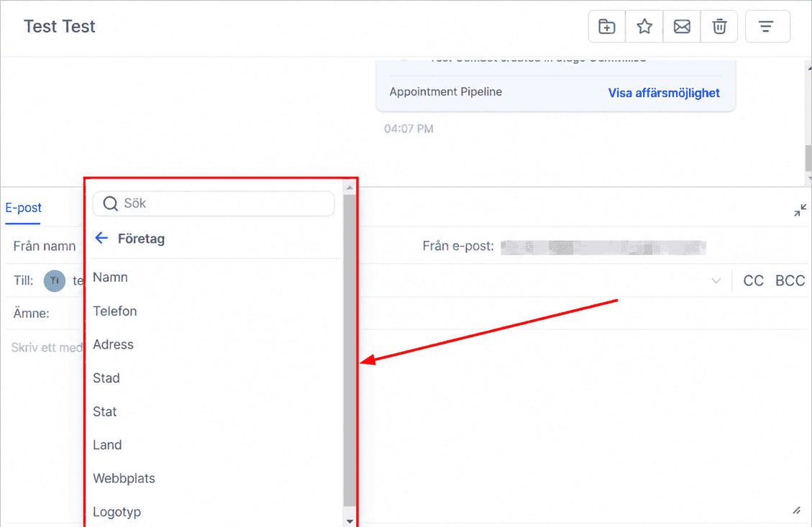Click the envelope mark-as-unread icon

click(682, 27)
